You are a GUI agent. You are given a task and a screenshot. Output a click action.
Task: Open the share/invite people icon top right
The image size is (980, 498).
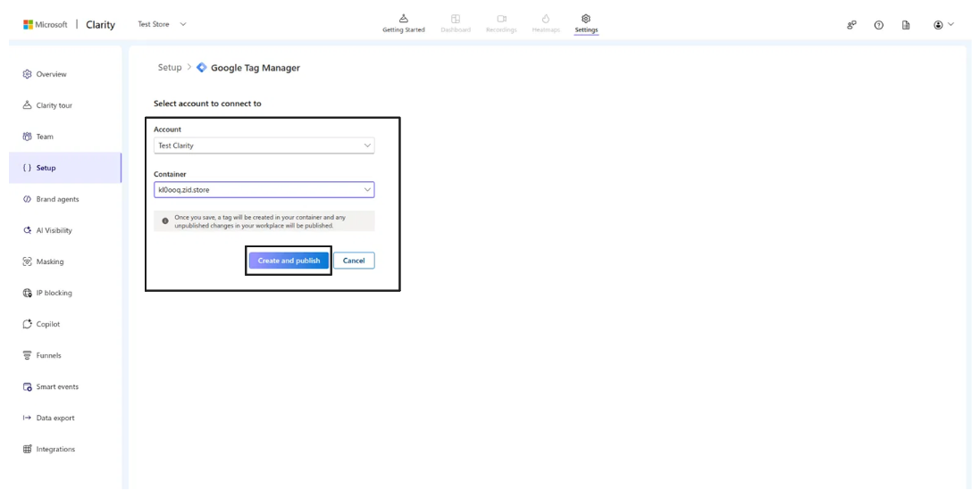coord(851,25)
